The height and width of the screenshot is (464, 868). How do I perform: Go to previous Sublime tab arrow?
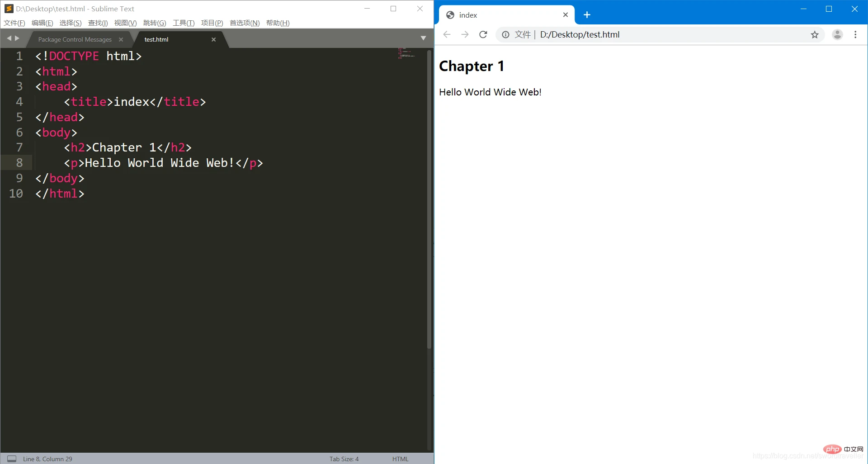pyautogui.click(x=9, y=38)
